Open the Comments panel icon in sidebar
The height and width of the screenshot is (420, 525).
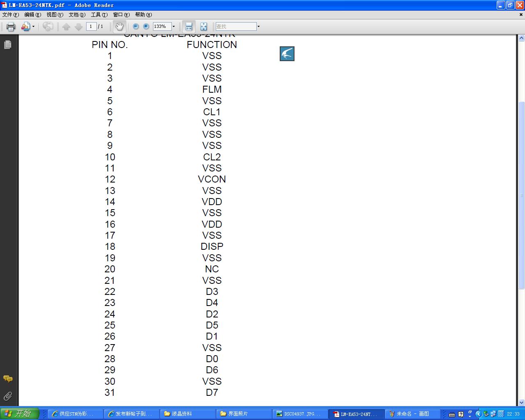7,379
